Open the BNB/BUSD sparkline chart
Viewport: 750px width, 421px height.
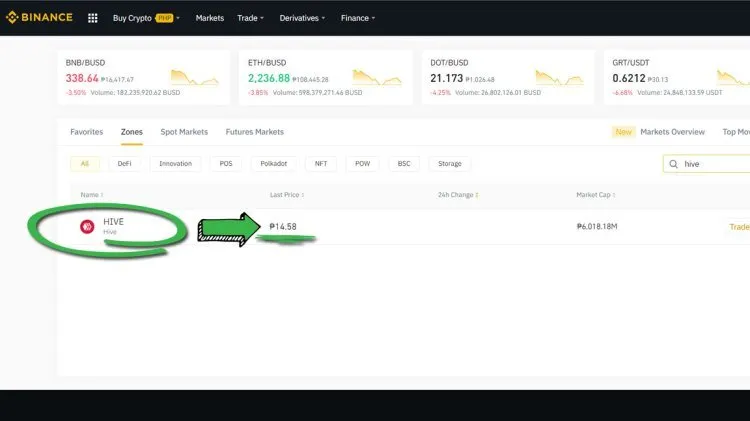pyautogui.click(x=195, y=78)
